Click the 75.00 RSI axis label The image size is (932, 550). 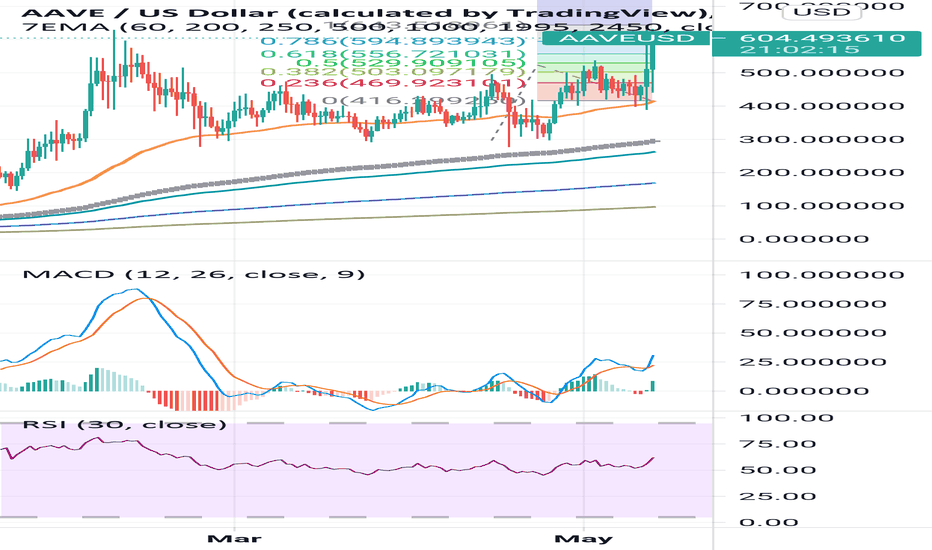coord(777,444)
